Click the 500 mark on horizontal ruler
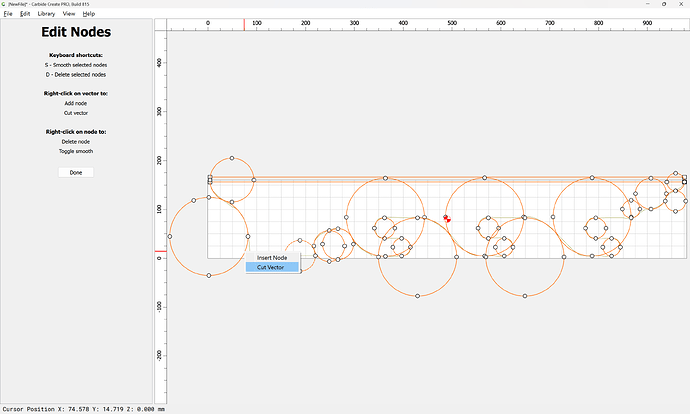Image resolution: width=690 pixels, height=414 pixels. (x=501, y=22)
